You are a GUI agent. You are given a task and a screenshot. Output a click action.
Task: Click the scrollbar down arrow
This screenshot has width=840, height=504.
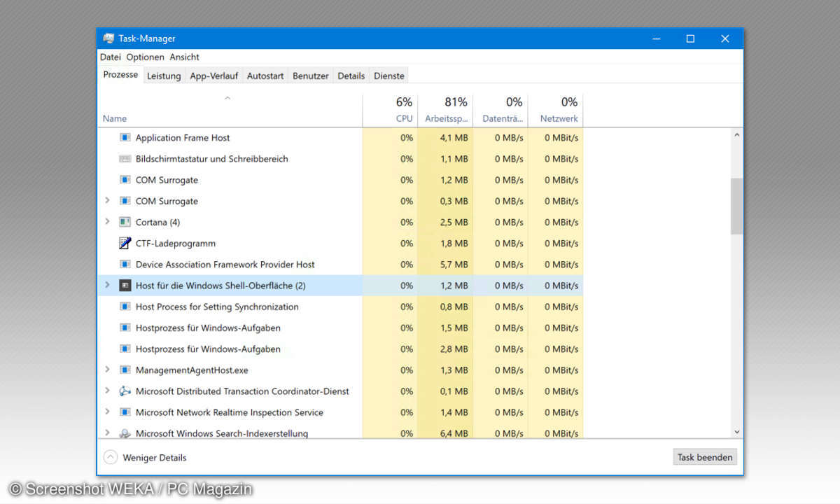(736, 433)
